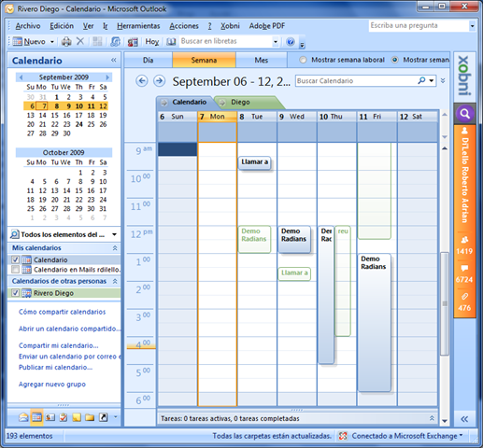Click the Delete X icon in toolbar
The height and width of the screenshot is (448, 483).
80,41
